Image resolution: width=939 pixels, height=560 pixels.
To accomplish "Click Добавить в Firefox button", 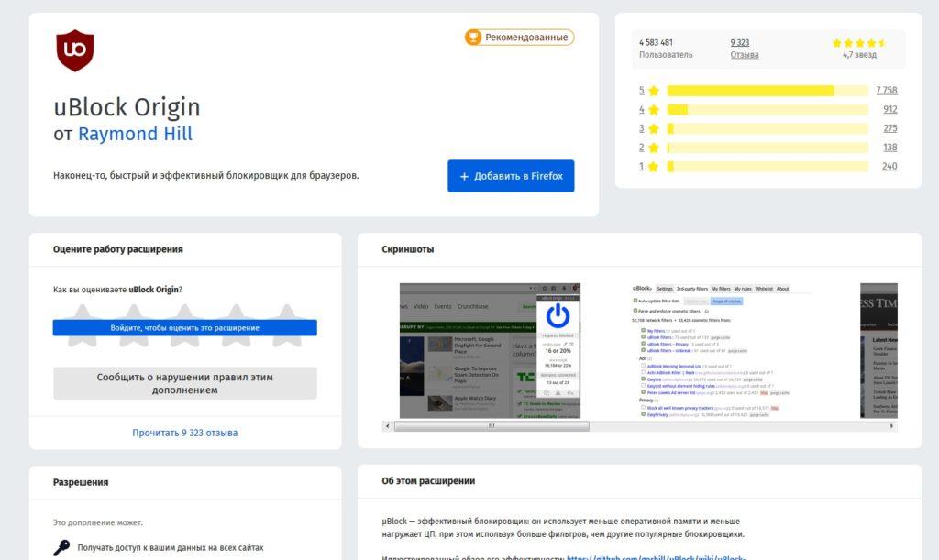I will [511, 176].
